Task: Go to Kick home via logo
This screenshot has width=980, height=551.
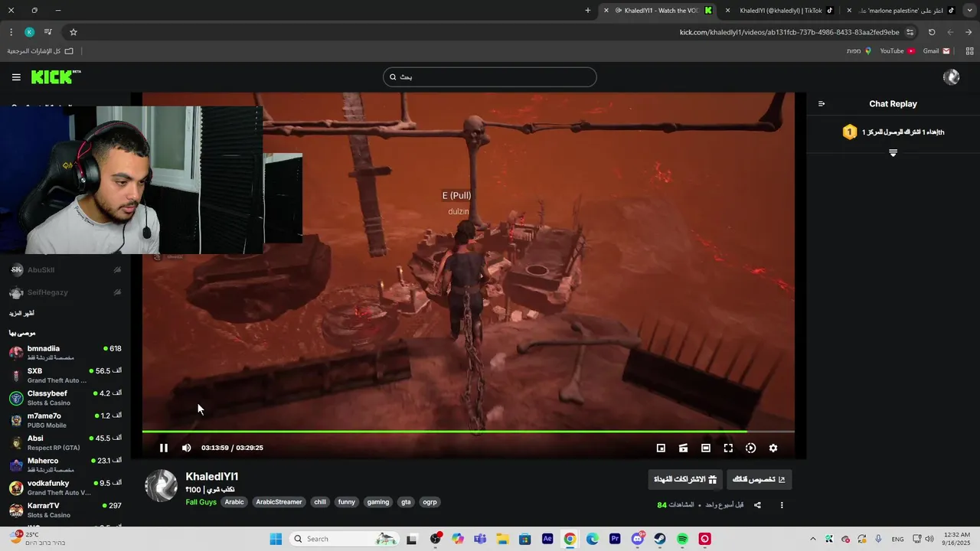Action: click(56, 77)
